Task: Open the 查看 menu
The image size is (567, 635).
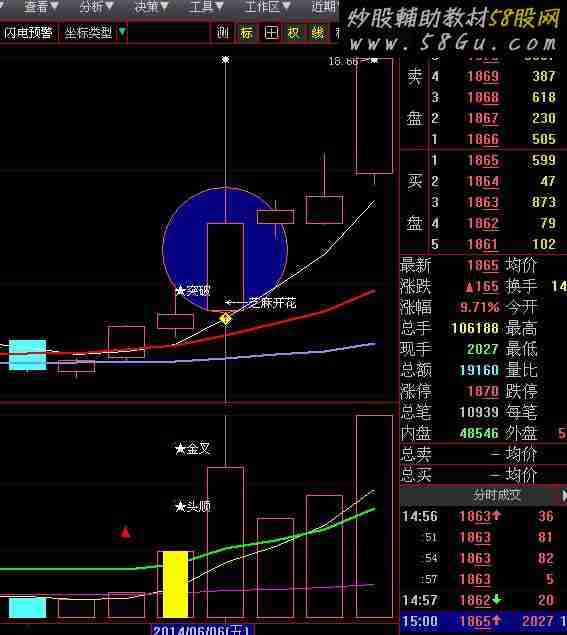Action: [x=41, y=6]
